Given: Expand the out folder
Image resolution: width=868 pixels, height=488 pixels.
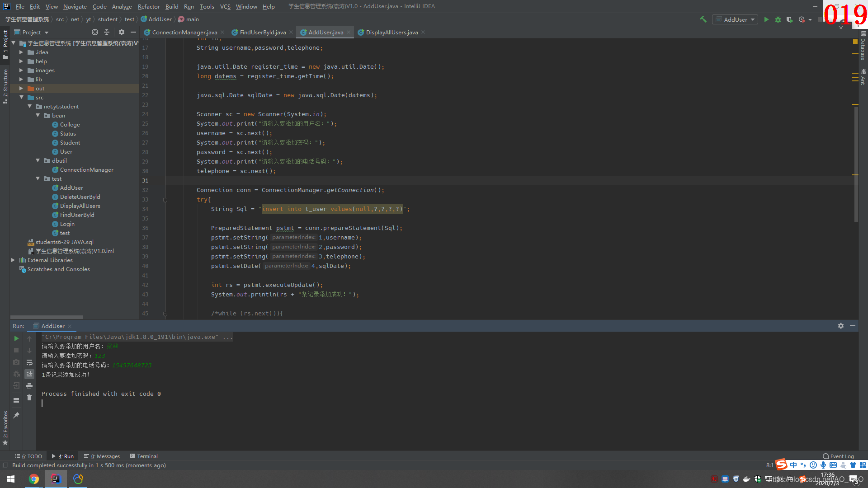Looking at the screenshot, I should point(21,88).
